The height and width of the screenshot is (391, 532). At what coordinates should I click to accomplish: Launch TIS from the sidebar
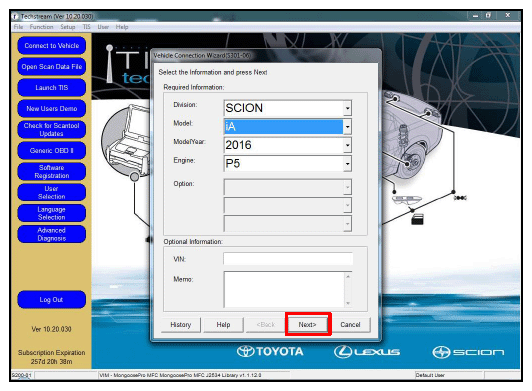pos(52,88)
